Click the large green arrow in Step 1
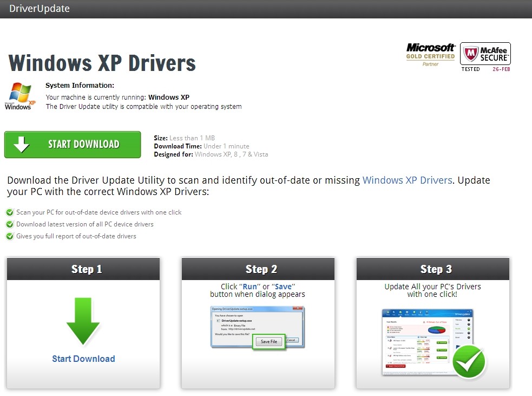 tap(83, 321)
